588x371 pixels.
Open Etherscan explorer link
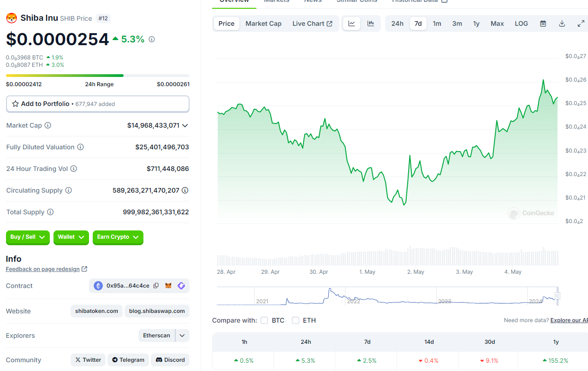pos(156,336)
